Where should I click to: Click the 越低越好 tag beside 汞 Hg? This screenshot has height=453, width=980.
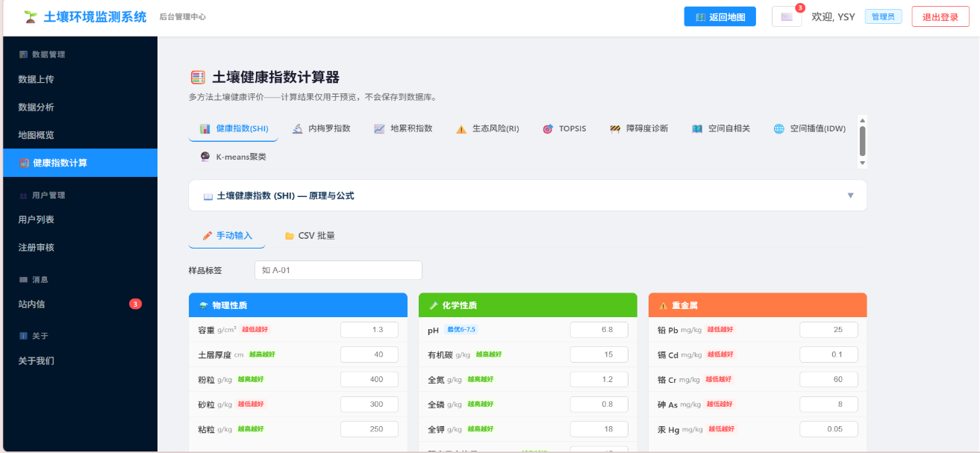[x=722, y=429]
